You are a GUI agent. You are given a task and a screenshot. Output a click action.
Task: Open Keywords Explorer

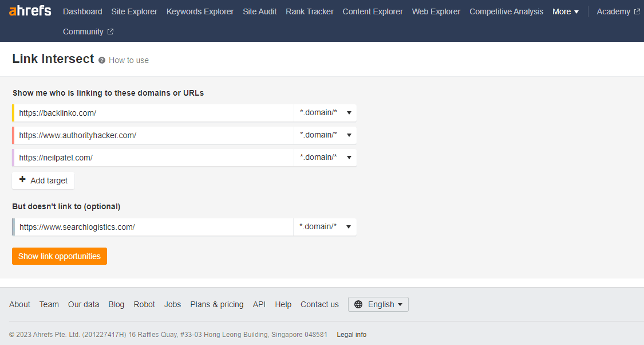[200, 11]
